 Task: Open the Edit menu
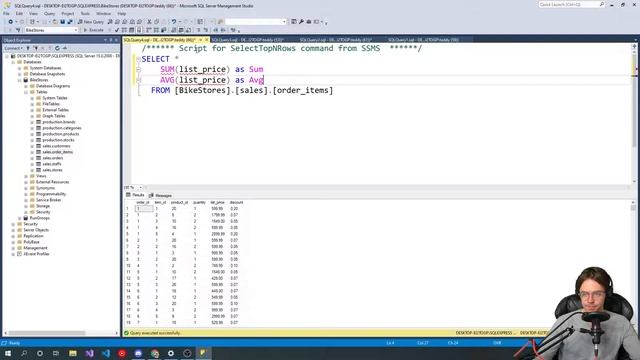pos(19,13)
